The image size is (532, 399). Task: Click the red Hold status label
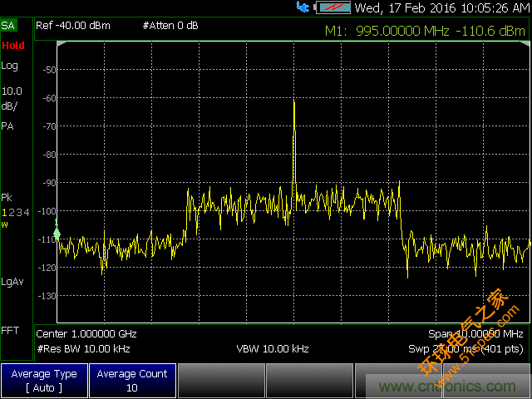(x=13, y=46)
